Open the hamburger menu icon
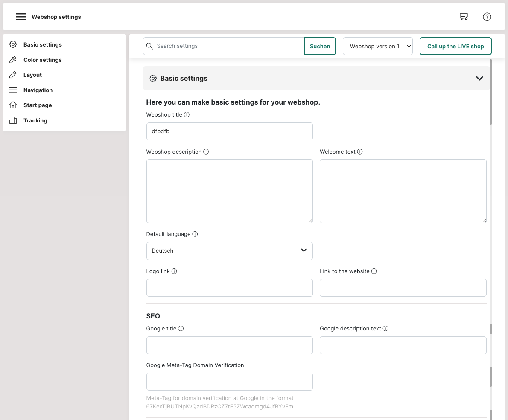This screenshot has height=420, width=508. coord(21,17)
